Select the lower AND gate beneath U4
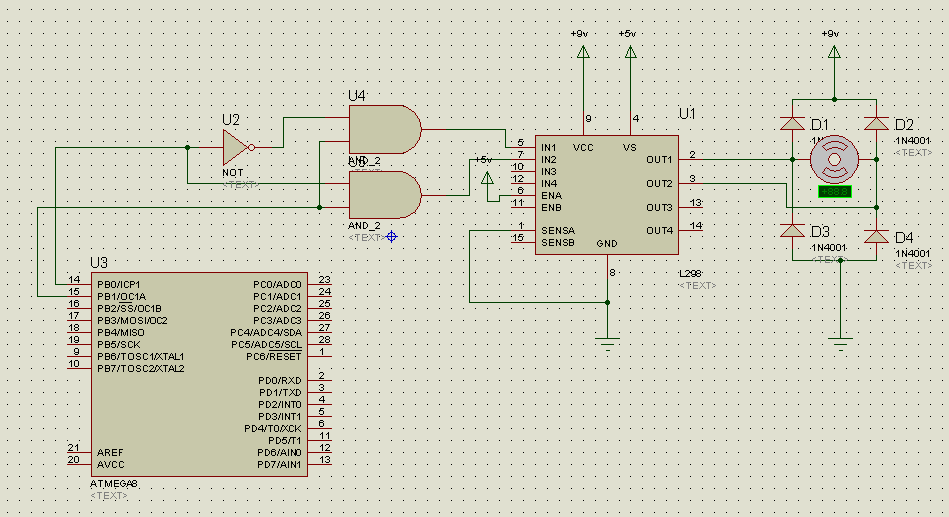949x517 pixels. coord(385,195)
